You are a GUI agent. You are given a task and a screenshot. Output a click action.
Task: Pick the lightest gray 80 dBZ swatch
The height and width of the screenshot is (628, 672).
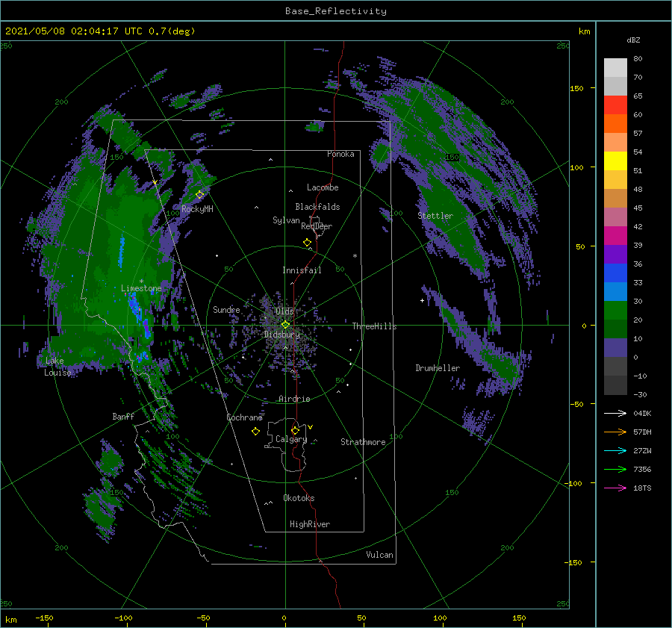point(615,68)
